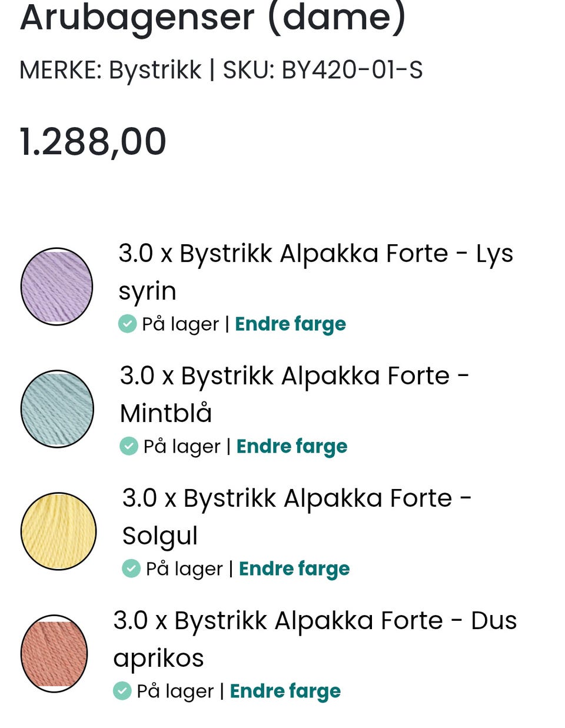Select the Mintblå yarn color swatch
The width and height of the screenshot is (565, 728).
click(x=57, y=409)
